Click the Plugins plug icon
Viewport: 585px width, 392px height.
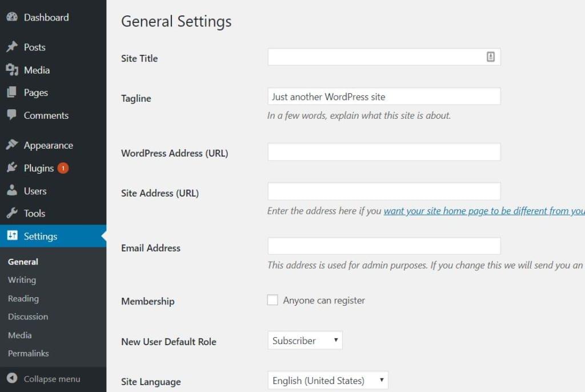(12, 168)
